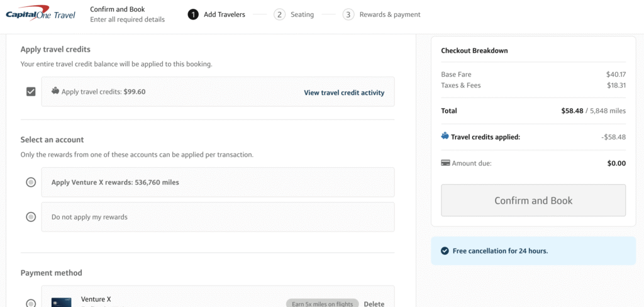Image resolution: width=644 pixels, height=307 pixels.
Task: Click the Free cancellation checkmark icon
Action: click(444, 251)
